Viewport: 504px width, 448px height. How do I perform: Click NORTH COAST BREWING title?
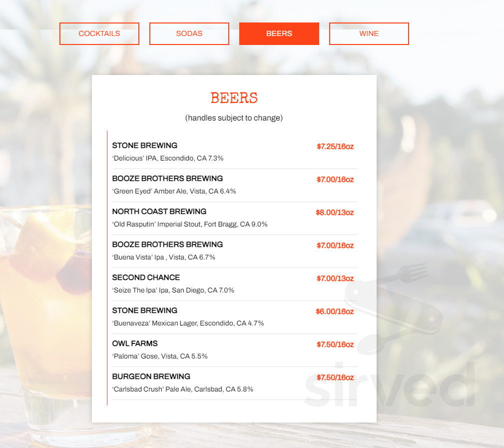click(x=159, y=211)
